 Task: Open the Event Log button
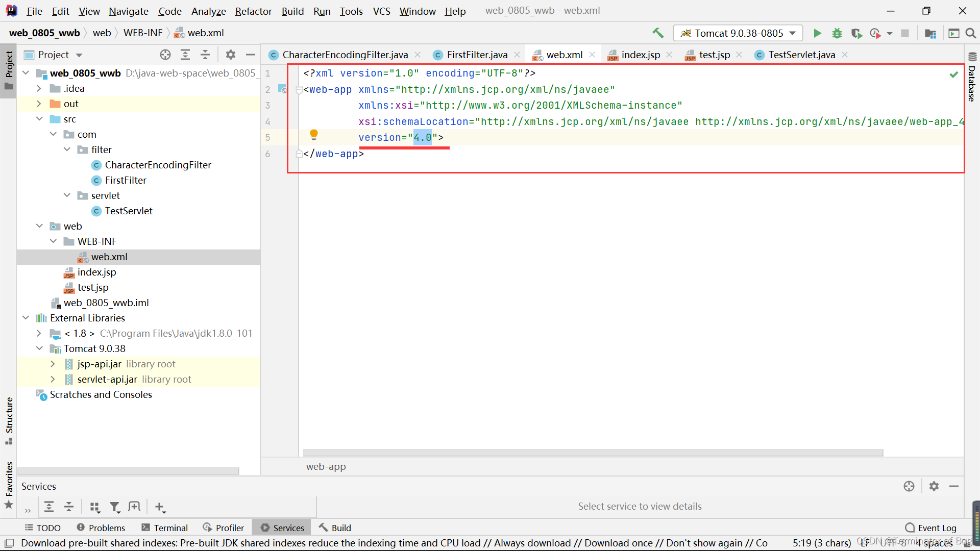click(931, 528)
